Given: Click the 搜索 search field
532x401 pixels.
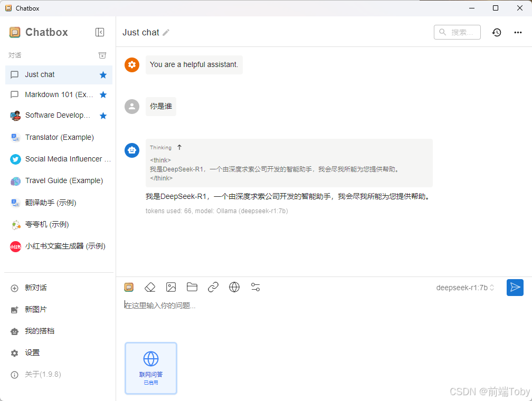Looking at the screenshot, I should tap(457, 32).
